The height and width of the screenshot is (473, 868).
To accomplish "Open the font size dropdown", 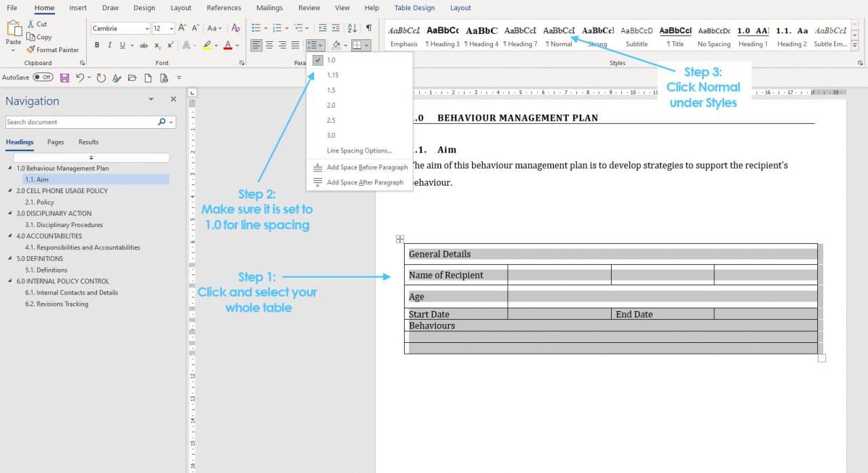I will click(171, 28).
